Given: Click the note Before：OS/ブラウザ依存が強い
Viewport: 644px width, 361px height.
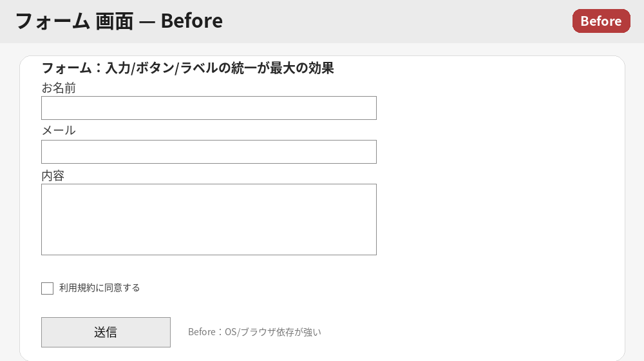Looking at the screenshot, I should [254, 332].
